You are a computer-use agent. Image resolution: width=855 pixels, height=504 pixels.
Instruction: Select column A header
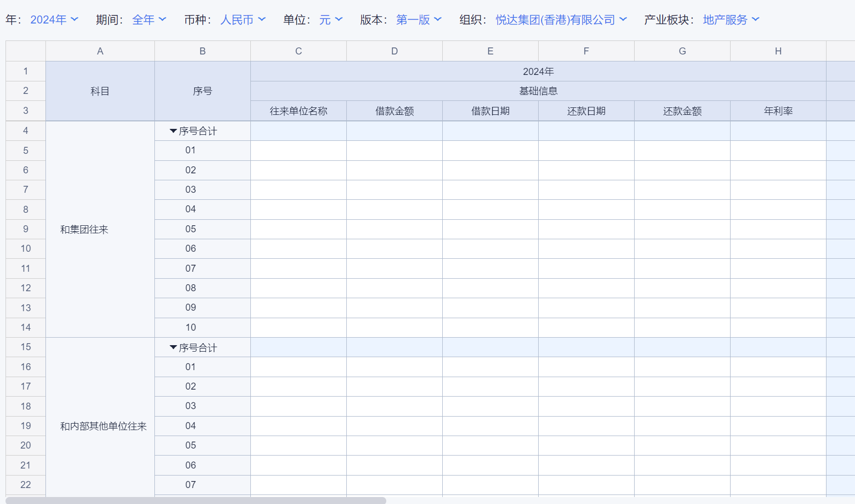(x=100, y=51)
